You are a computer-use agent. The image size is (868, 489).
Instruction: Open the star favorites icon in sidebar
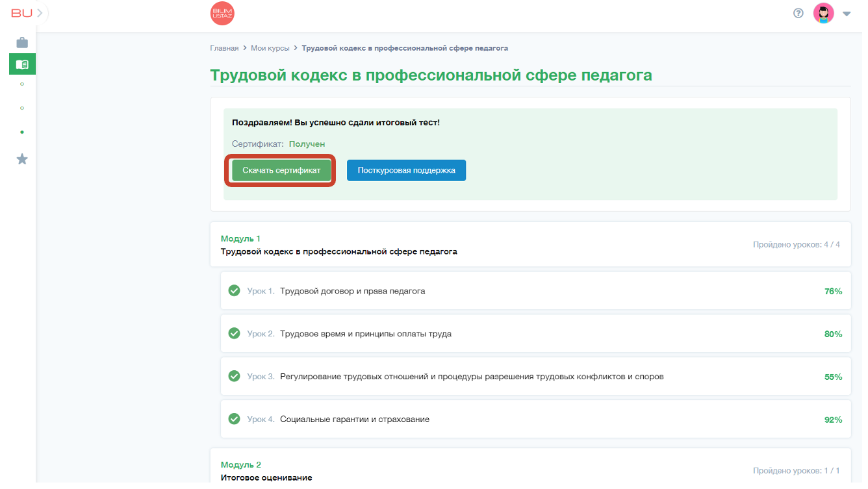(22, 159)
